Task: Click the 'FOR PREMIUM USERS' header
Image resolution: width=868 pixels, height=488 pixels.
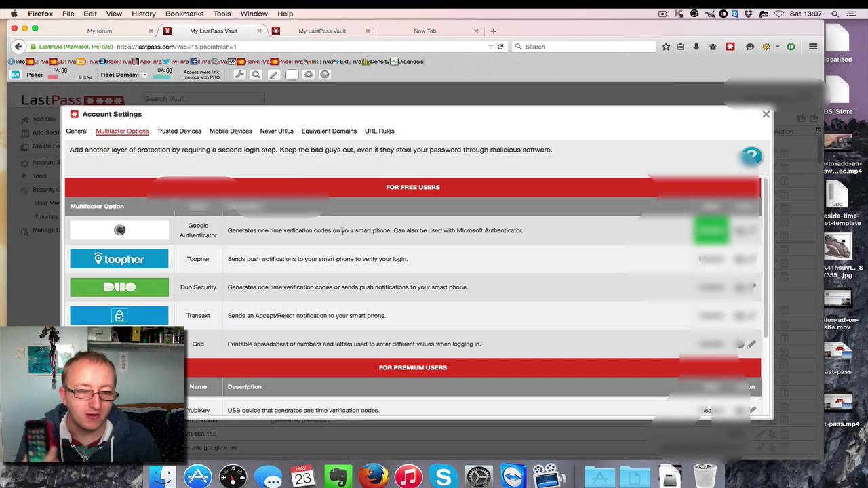Action: pyautogui.click(x=412, y=367)
